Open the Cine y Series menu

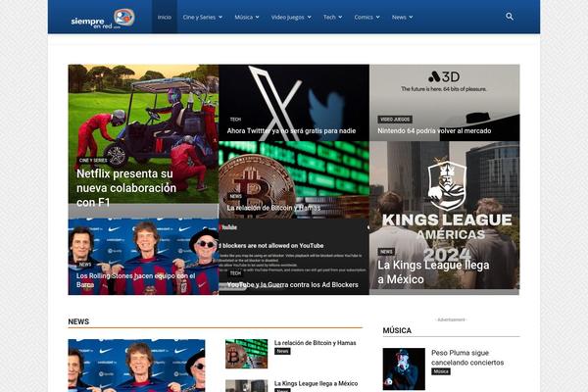tap(203, 17)
